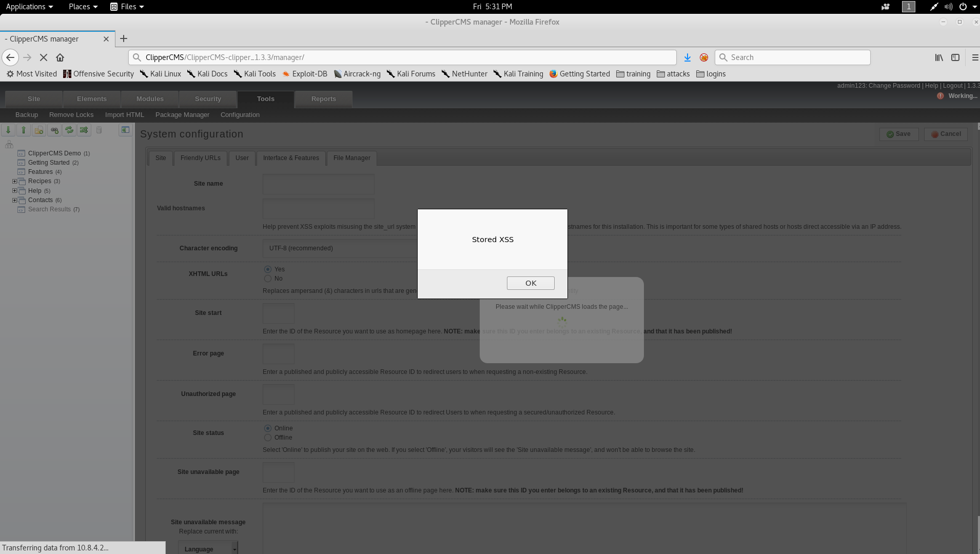Viewport: 980px width, 554px height.
Task: Hide the site tree panel
Action: [125, 130]
